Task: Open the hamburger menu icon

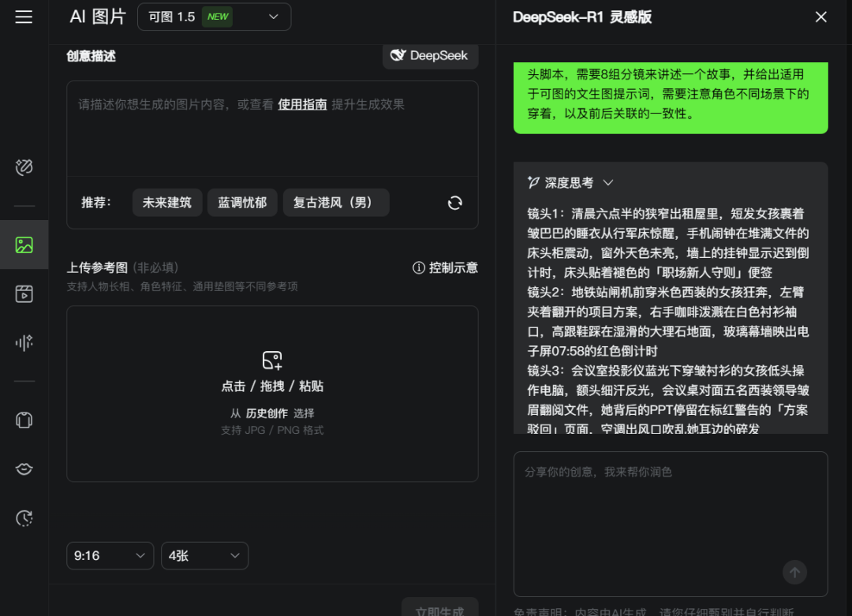Action: [24, 17]
